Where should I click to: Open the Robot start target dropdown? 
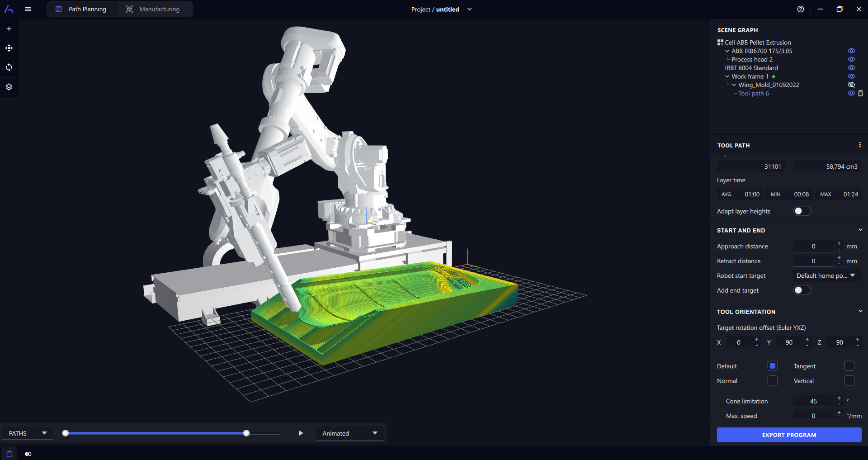(x=826, y=275)
